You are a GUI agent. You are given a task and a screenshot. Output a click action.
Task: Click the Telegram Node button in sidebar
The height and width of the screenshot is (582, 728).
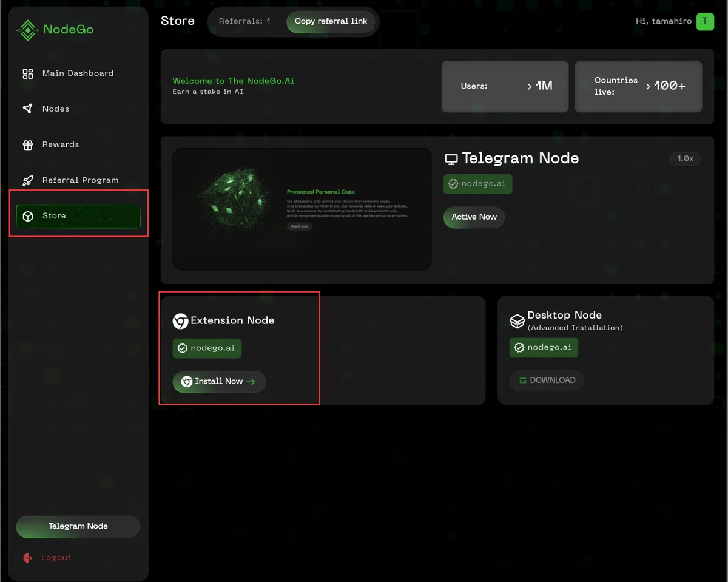[78, 526]
